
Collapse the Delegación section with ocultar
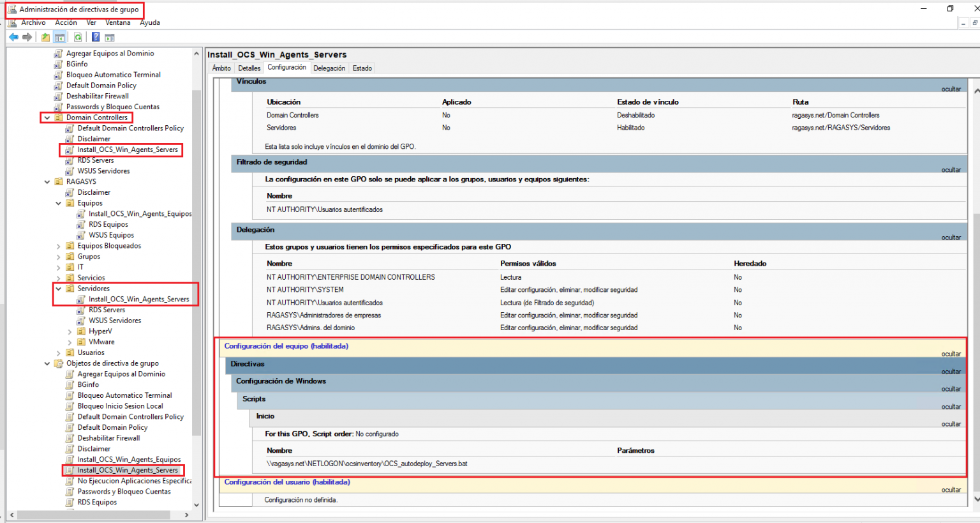[950, 237]
